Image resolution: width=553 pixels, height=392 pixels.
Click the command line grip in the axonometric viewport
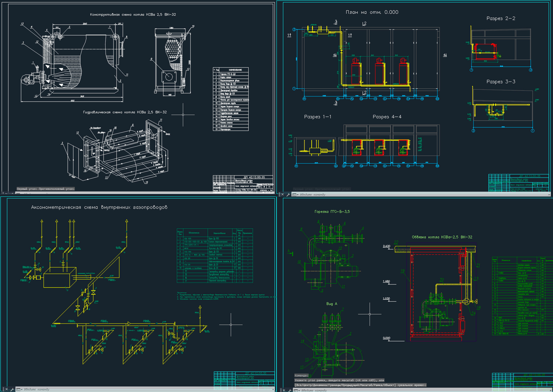pos(3,389)
